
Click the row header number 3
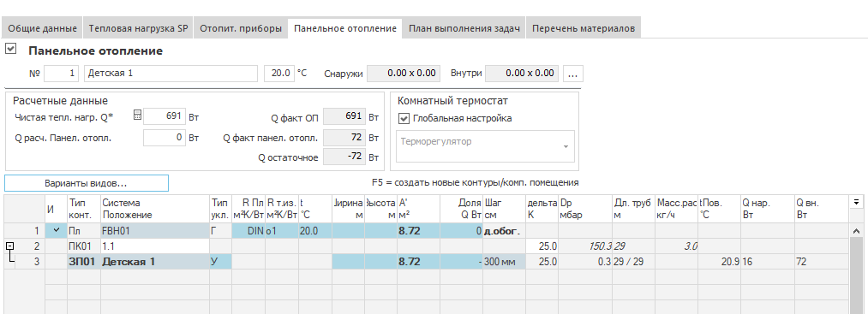click(29, 262)
